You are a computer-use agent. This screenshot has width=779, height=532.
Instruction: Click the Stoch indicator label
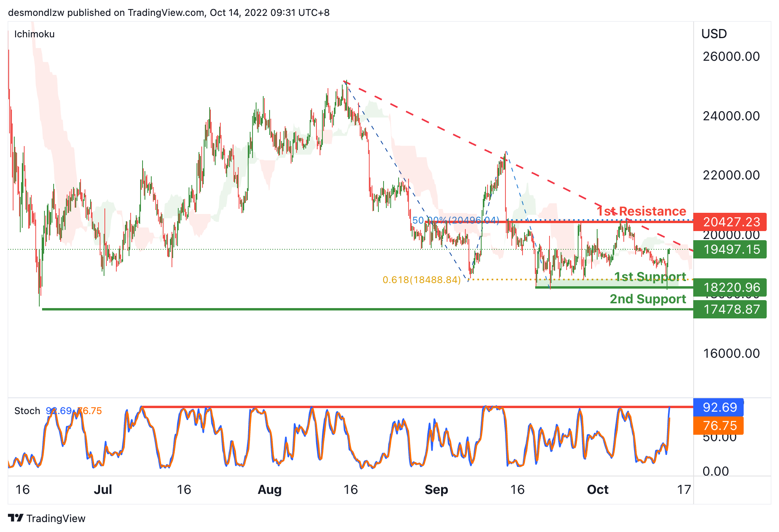click(27, 411)
